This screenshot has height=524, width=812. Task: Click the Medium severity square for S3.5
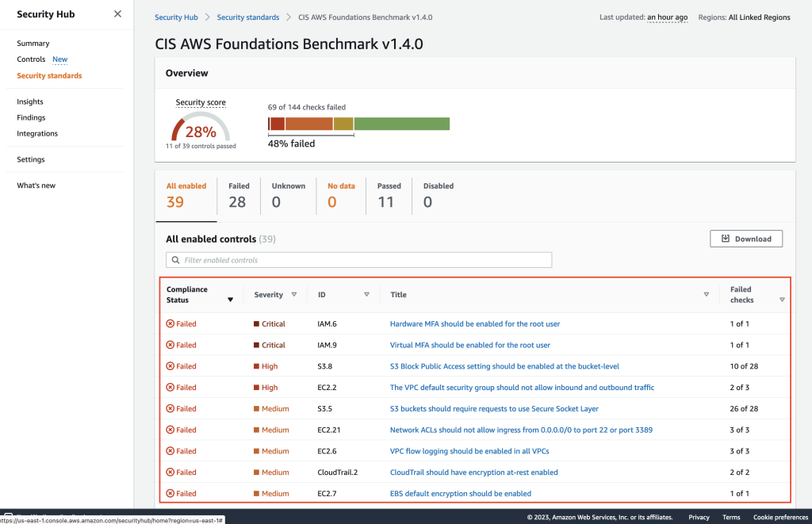click(256, 408)
